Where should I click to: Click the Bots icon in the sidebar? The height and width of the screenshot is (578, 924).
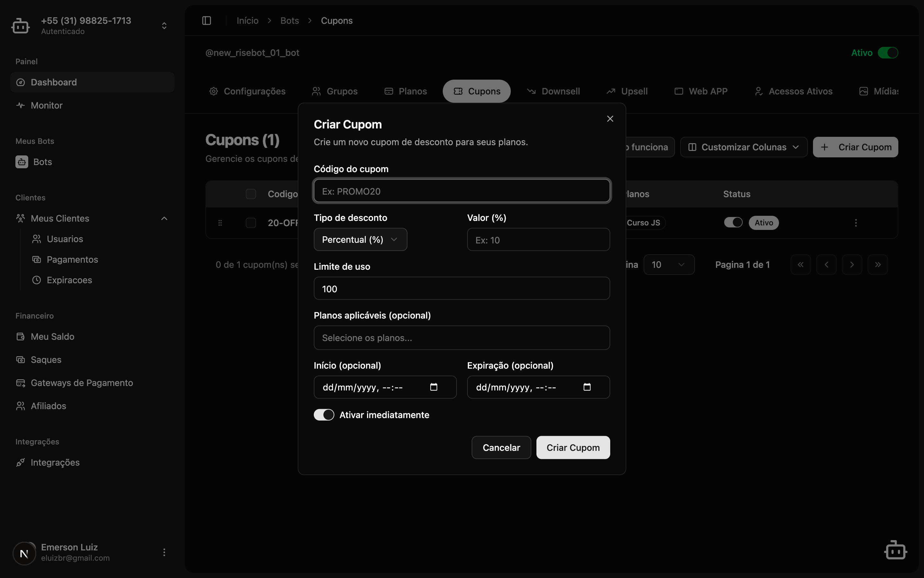point(22,162)
